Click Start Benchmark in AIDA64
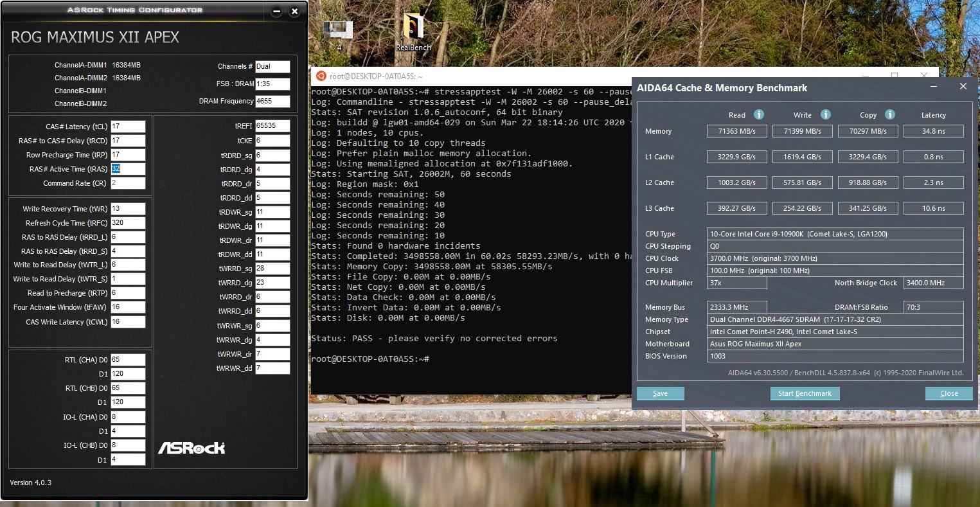This screenshot has height=507, width=980. tap(805, 393)
